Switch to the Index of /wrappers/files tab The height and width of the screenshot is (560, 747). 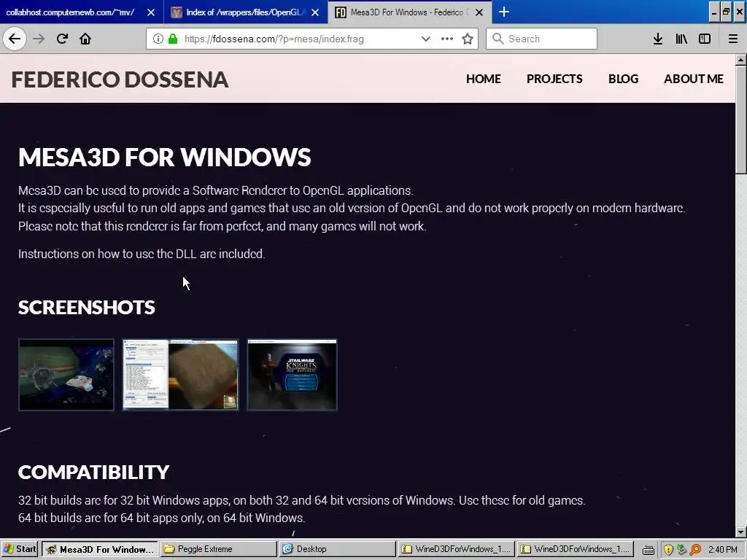239,12
